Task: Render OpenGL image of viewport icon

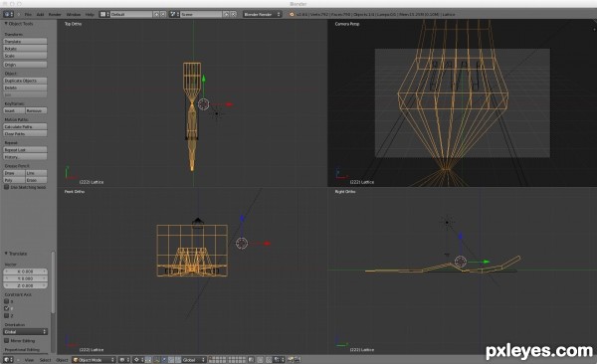Action: point(291,360)
